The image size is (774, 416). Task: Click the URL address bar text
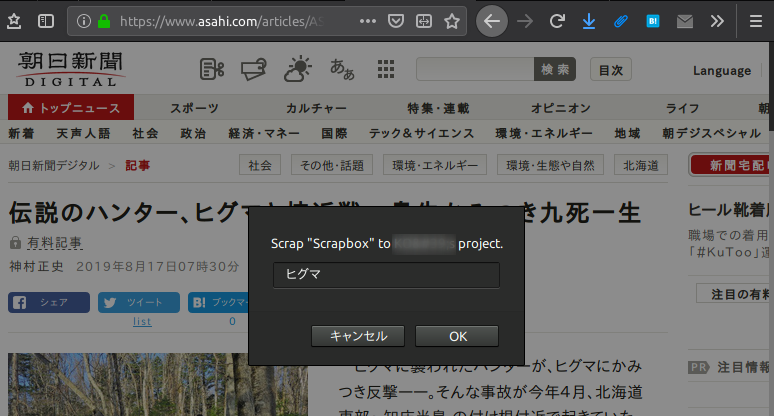pyautogui.click(x=222, y=21)
